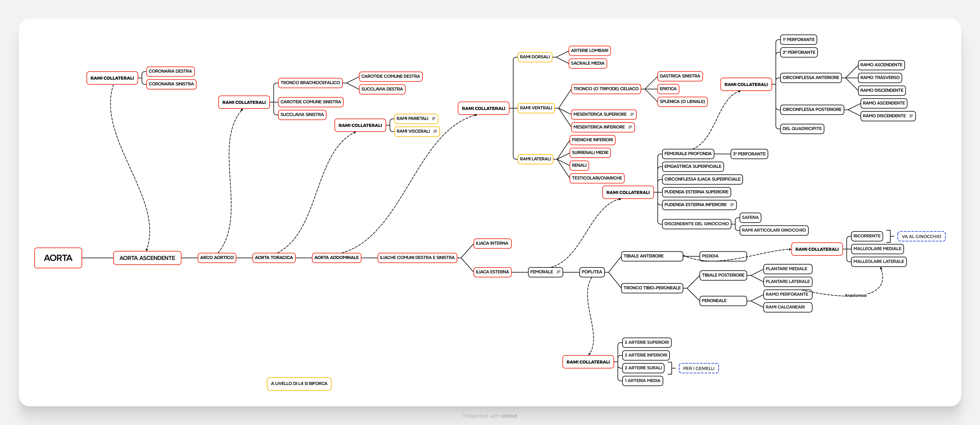Open the note icon on RAMI PARIETALI

[433, 119]
